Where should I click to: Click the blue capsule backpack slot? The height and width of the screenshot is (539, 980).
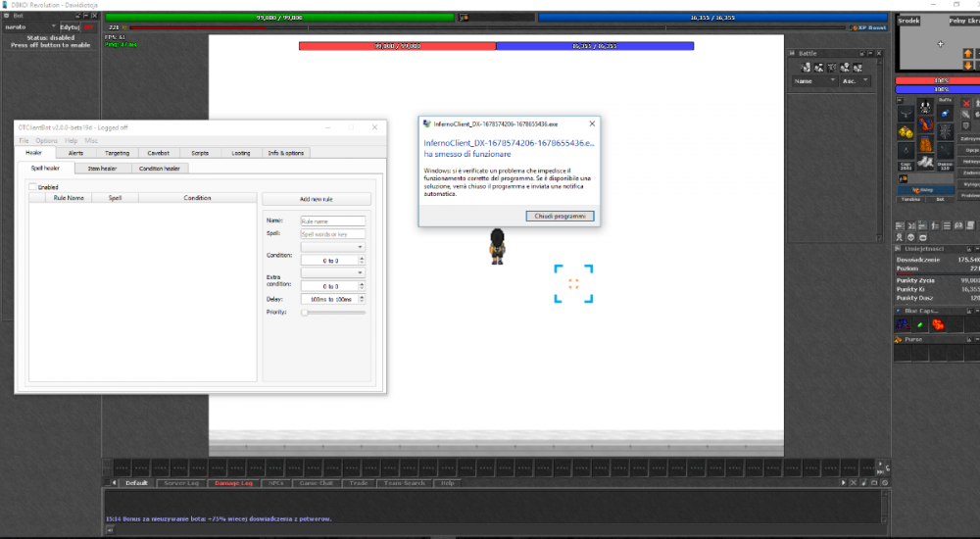coord(945,113)
